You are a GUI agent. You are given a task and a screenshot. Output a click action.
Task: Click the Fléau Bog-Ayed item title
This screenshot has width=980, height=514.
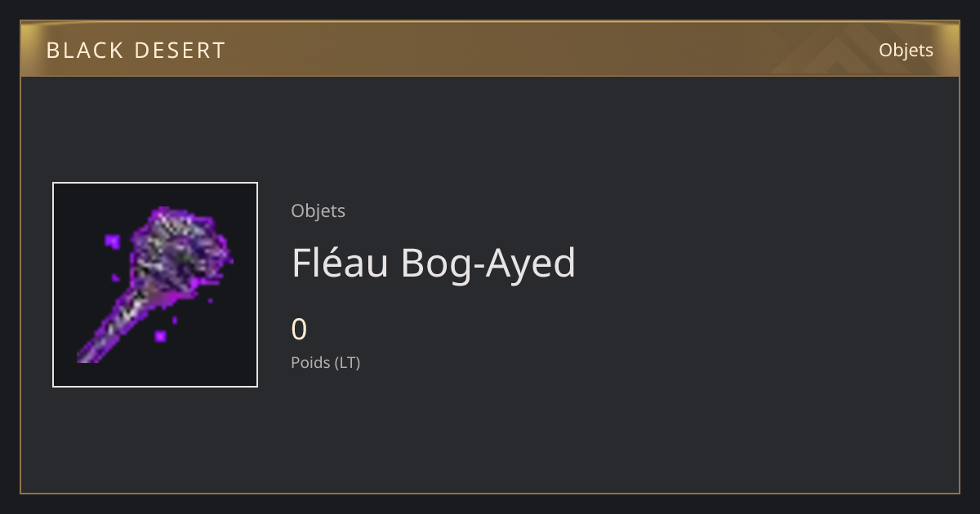pos(434,263)
